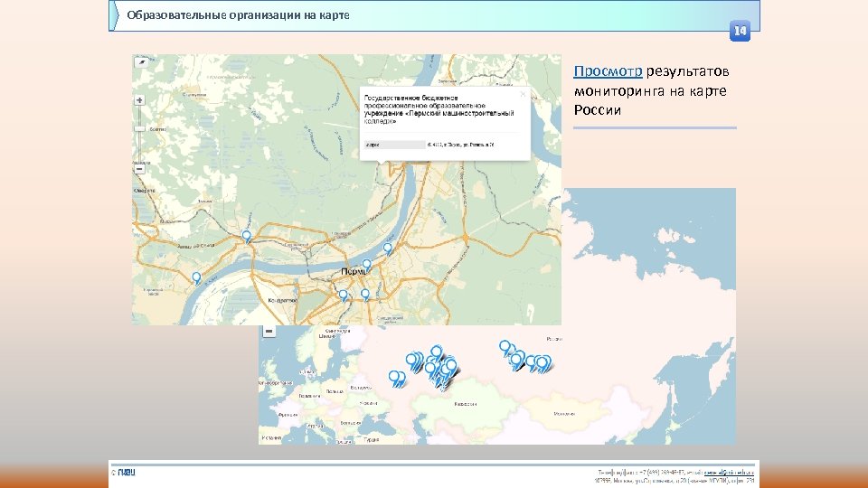Click the leftmost marker of the eastern cluster
Screen dimensions: 868x488
pyautogui.click(x=505, y=347)
